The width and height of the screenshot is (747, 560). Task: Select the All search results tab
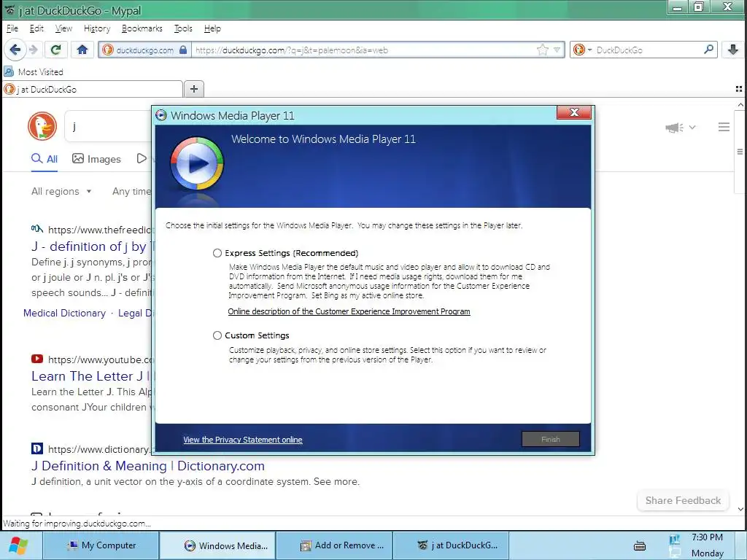[x=44, y=159]
